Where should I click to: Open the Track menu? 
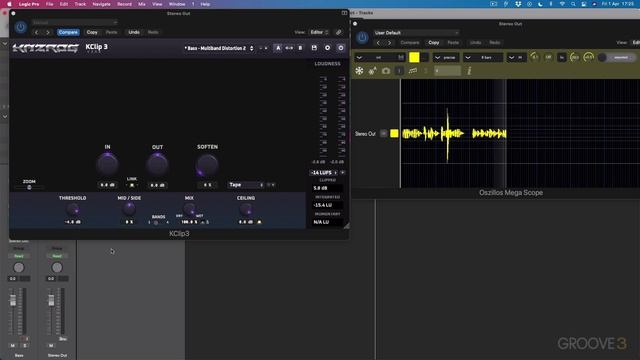80,4
